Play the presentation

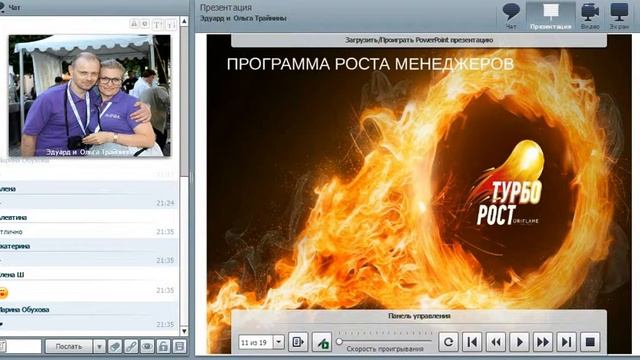[519, 342]
